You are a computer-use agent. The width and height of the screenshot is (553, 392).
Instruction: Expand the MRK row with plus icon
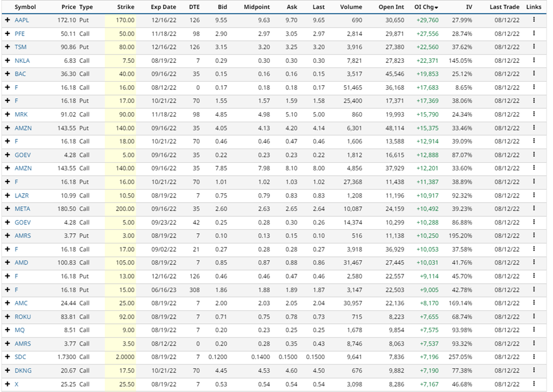[x=8, y=115]
